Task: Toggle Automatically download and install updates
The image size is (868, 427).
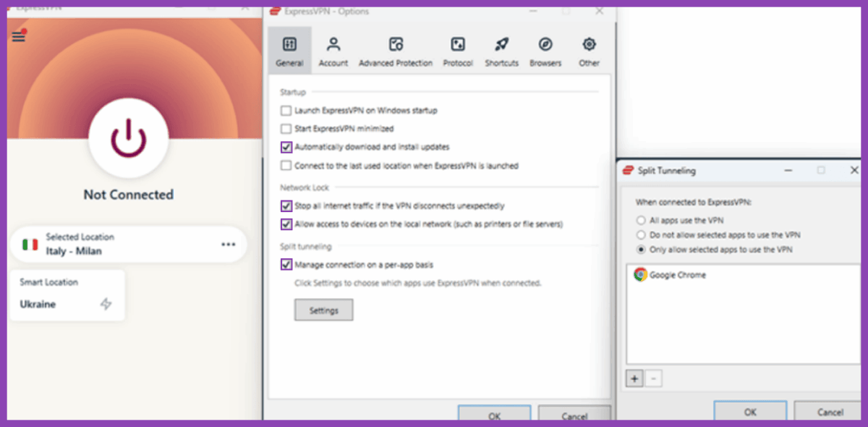Action: coord(286,147)
